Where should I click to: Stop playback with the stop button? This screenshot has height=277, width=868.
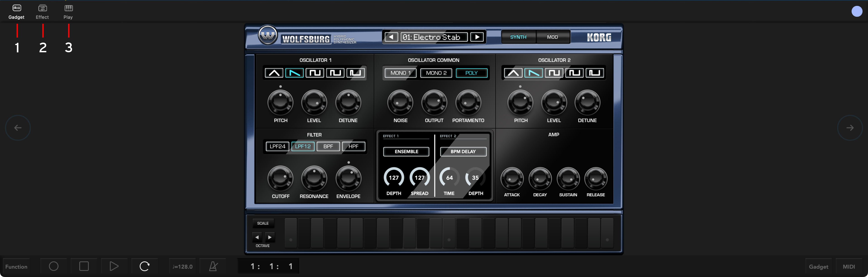[x=84, y=266]
